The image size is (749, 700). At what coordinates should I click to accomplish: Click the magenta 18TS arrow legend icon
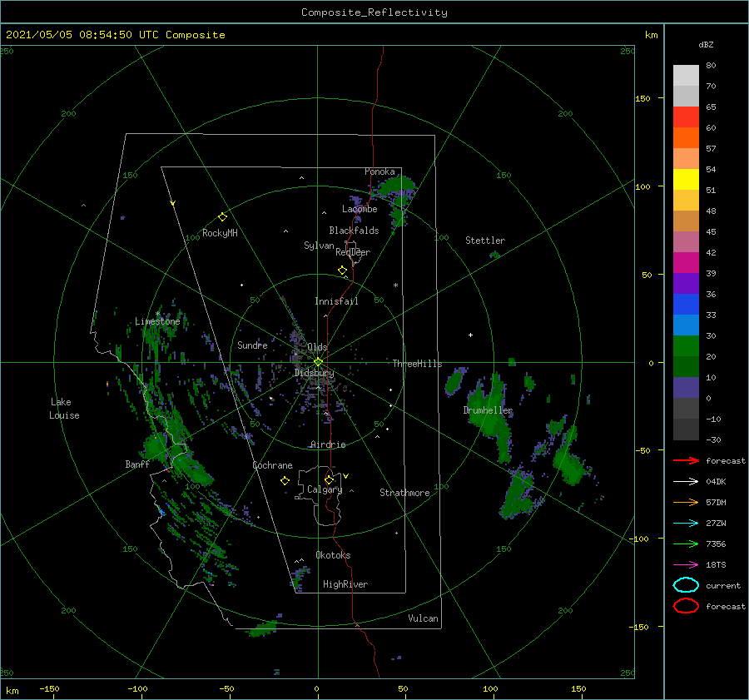click(686, 565)
